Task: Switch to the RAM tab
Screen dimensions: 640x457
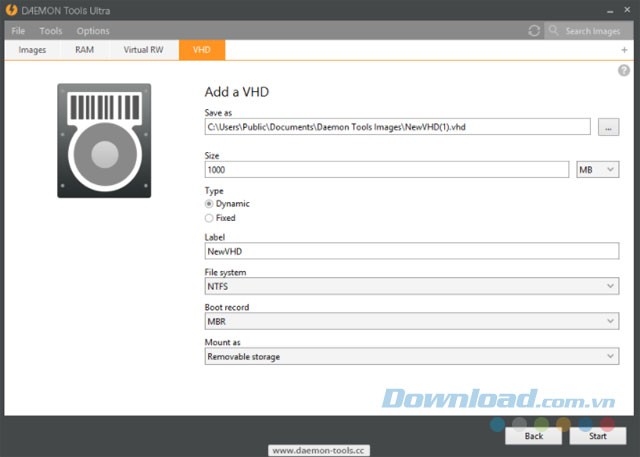Action: tap(84, 49)
